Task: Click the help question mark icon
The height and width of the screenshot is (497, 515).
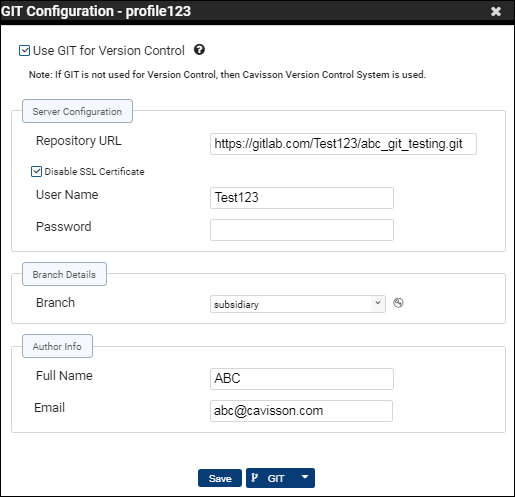Action: (x=199, y=50)
